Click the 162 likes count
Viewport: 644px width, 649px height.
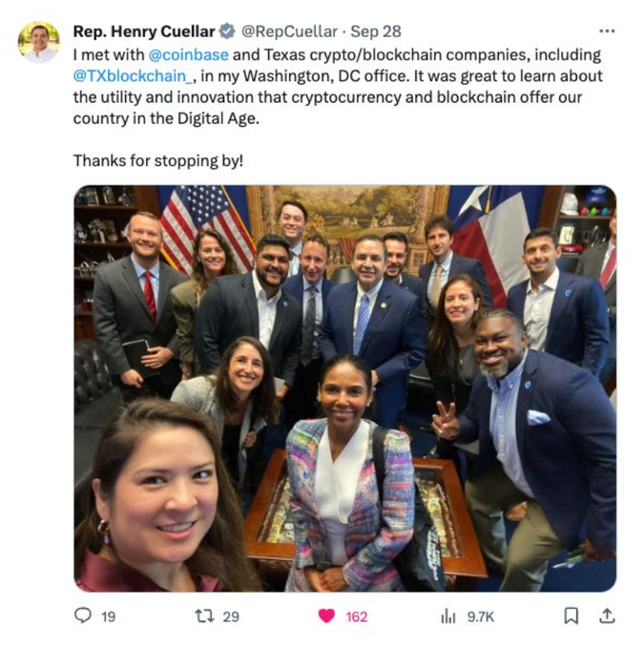coord(357,617)
